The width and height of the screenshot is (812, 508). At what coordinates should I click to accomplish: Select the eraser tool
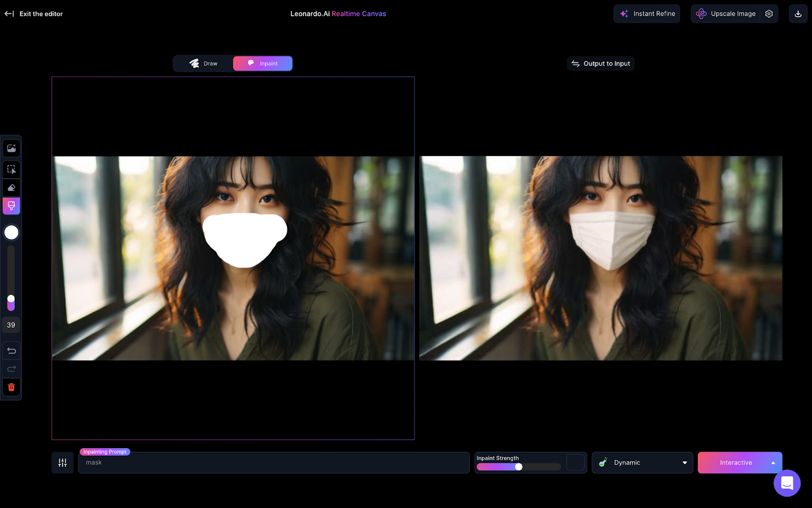(11, 188)
